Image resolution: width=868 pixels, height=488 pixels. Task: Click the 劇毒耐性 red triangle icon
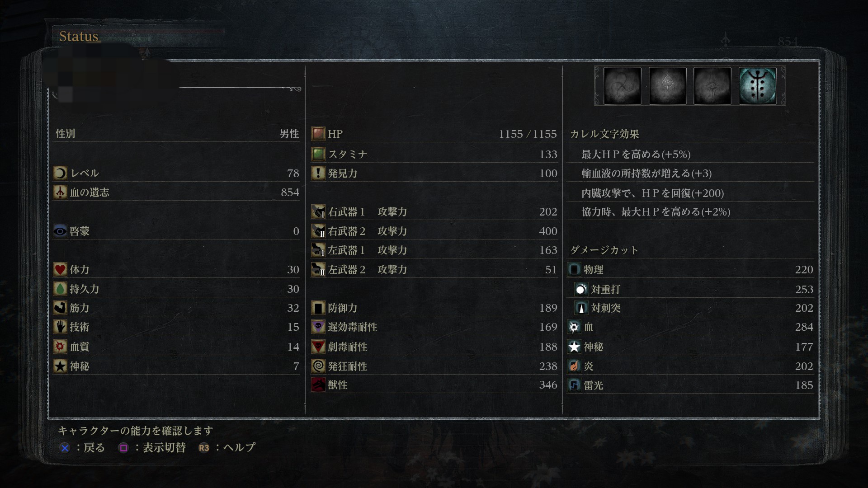tap(318, 347)
